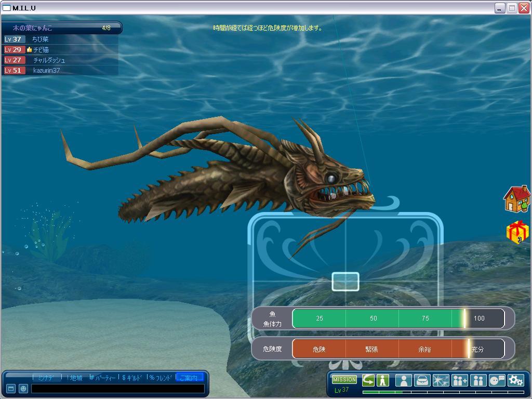Toggle the chat window size icon
532x399 pixels.
[10, 389]
